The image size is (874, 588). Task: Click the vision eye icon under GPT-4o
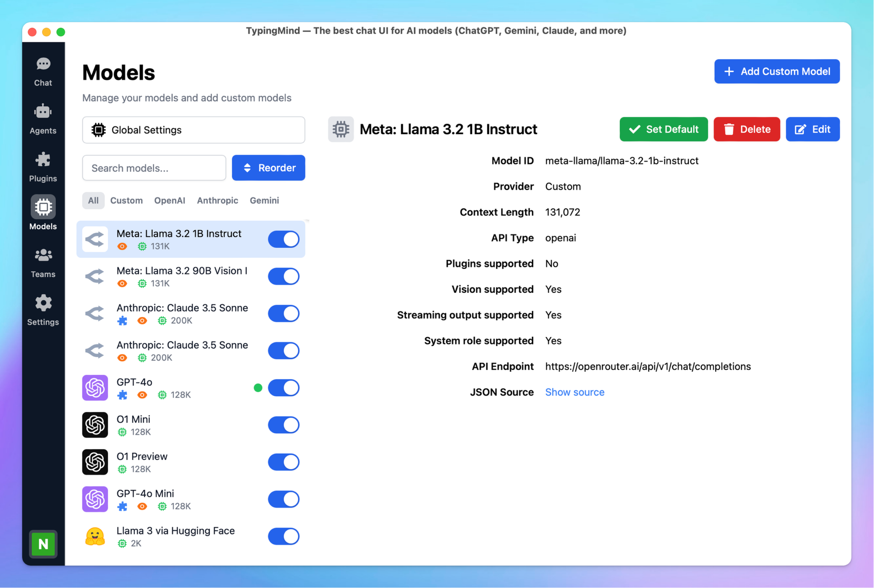pos(143,395)
